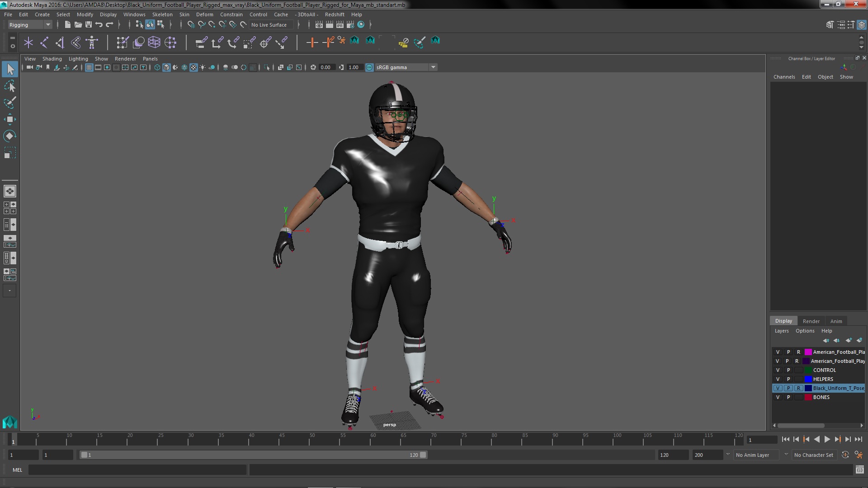Pick the Paint Selection tool
The width and height of the screenshot is (868, 488).
point(9,103)
